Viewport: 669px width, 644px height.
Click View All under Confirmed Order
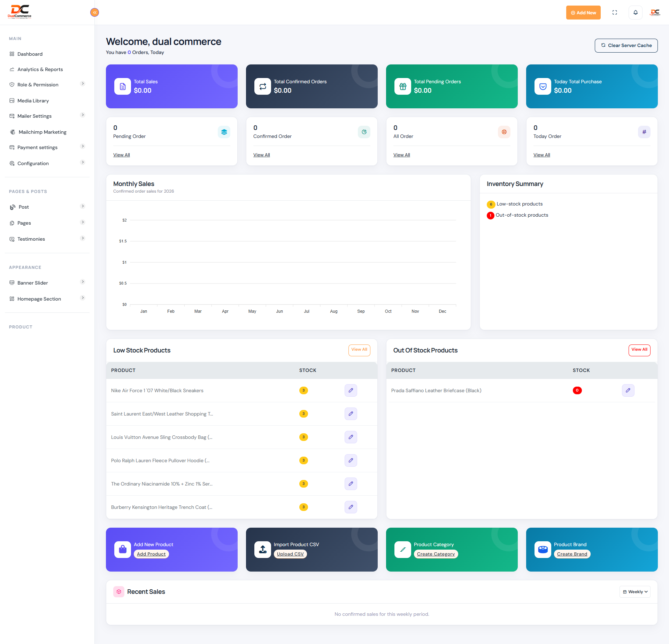pyautogui.click(x=262, y=155)
